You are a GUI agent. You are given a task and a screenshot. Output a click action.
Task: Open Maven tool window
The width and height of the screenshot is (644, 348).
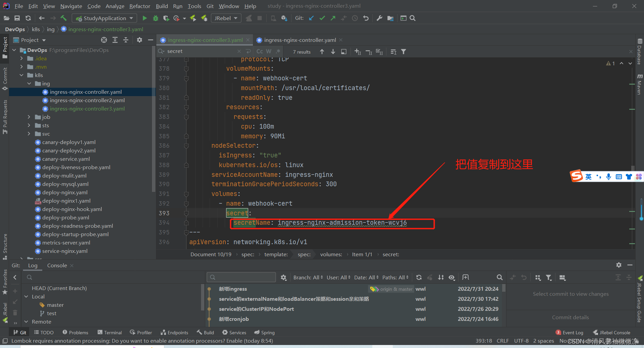click(640, 84)
